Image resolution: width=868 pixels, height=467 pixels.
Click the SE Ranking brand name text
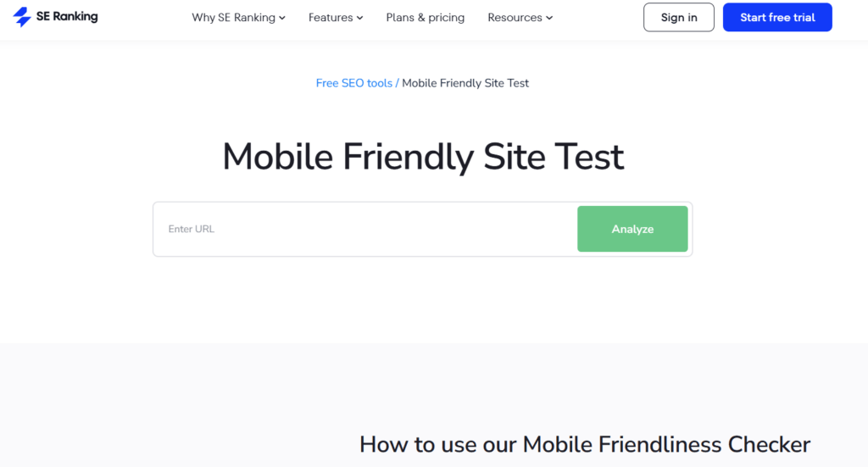(67, 17)
